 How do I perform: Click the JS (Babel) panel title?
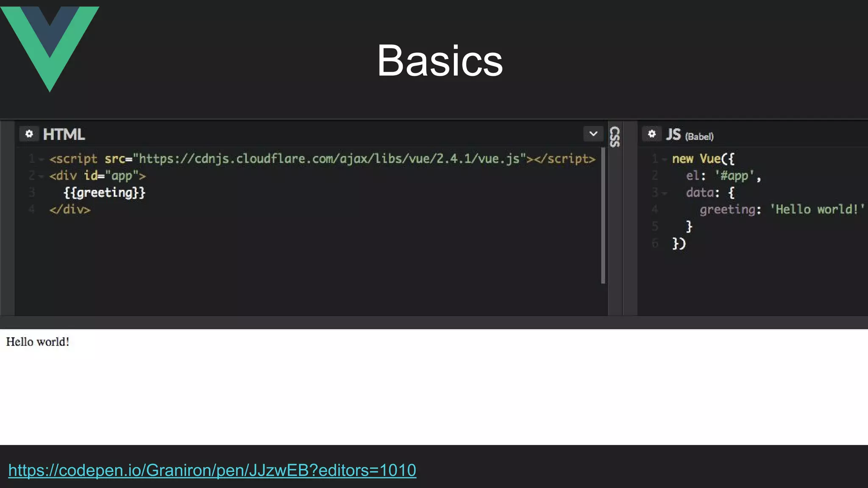690,135
